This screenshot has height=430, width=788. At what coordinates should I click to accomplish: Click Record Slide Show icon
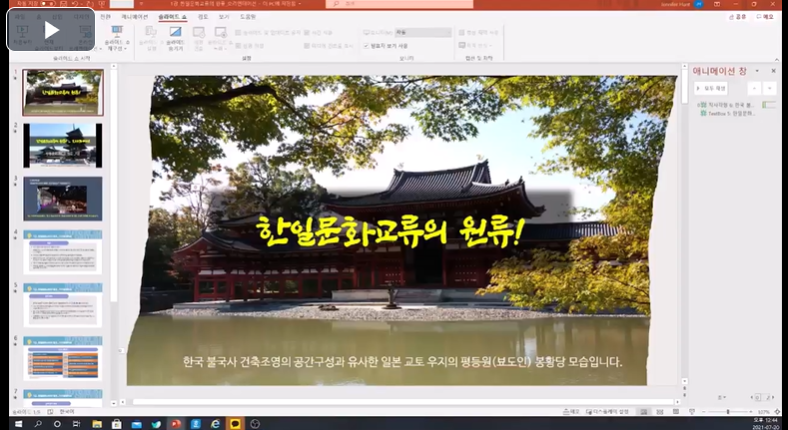(x=220, y=38)
